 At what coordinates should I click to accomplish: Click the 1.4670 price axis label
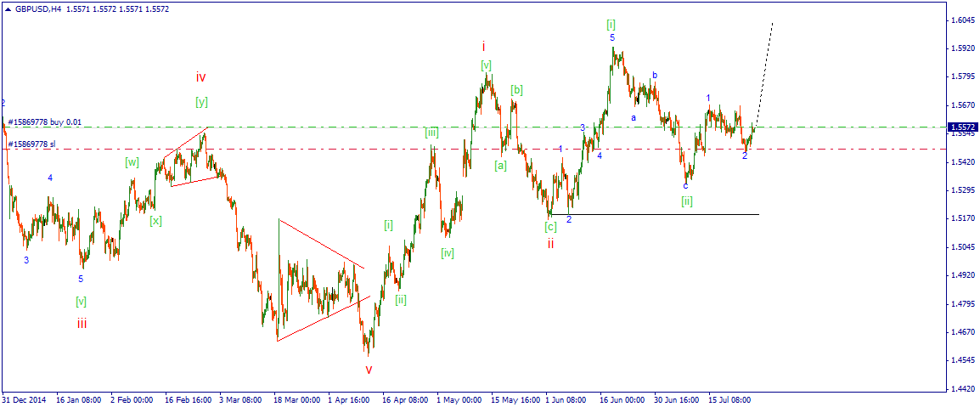[962, 332]
